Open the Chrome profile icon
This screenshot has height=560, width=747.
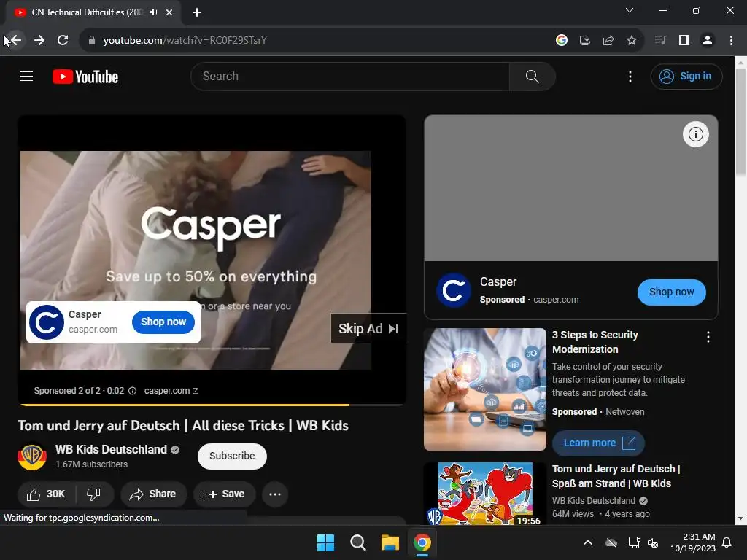click(x=708, y=41)
